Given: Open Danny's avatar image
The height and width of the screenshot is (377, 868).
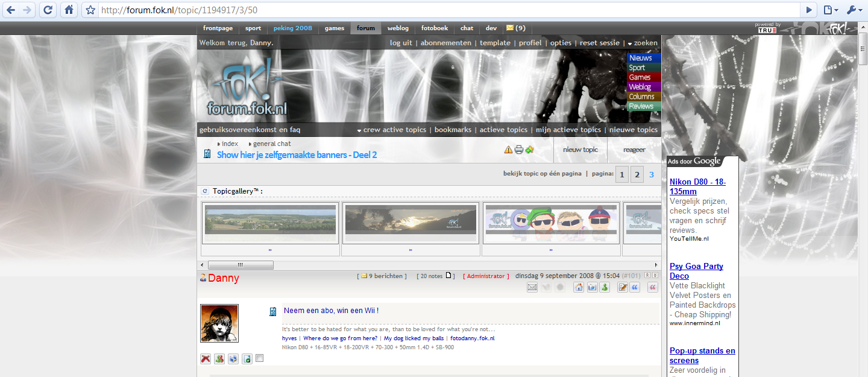Looking at the screenshot, I should [x=219, y=323].
